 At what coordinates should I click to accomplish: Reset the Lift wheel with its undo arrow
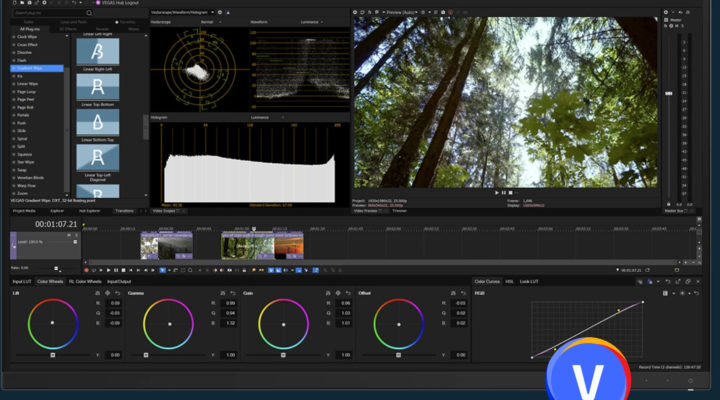point(118,293)
